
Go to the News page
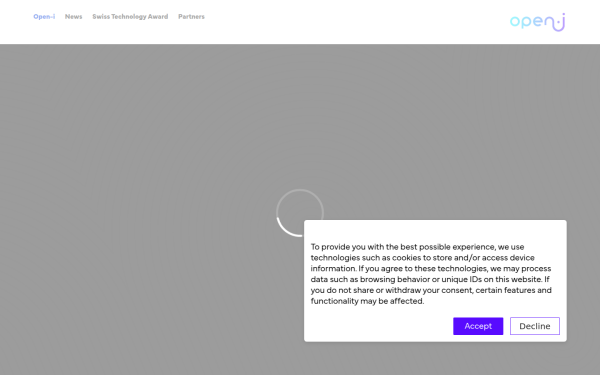pos(73,16)
